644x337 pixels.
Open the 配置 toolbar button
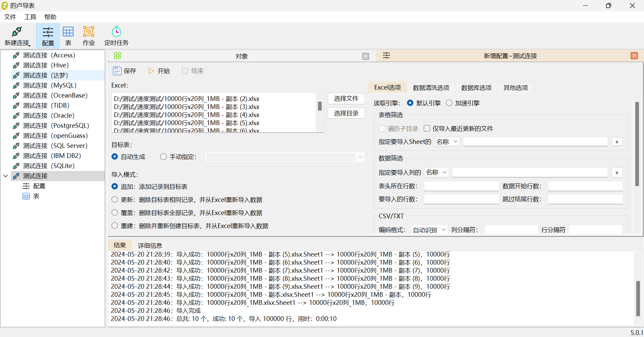click(x=48, y=36)
